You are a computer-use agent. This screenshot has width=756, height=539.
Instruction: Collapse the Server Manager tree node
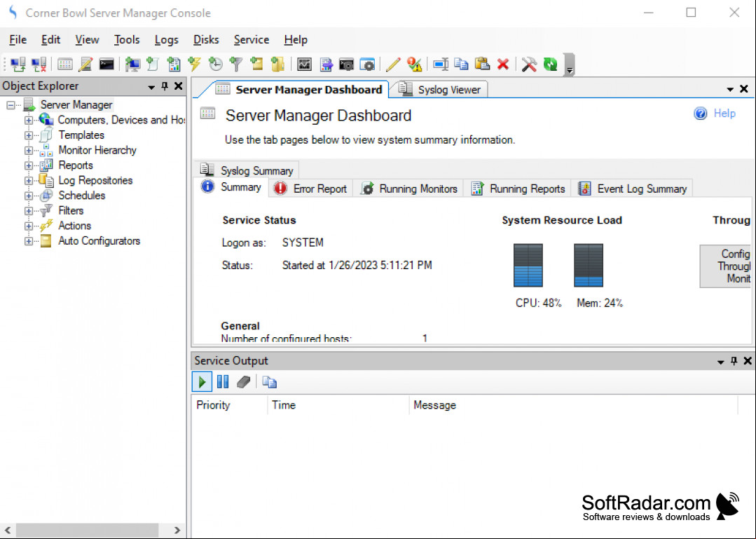[11, 104]
